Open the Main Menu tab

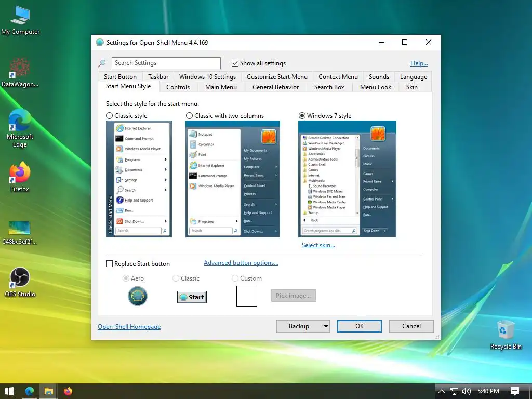(x=221, y=87)
